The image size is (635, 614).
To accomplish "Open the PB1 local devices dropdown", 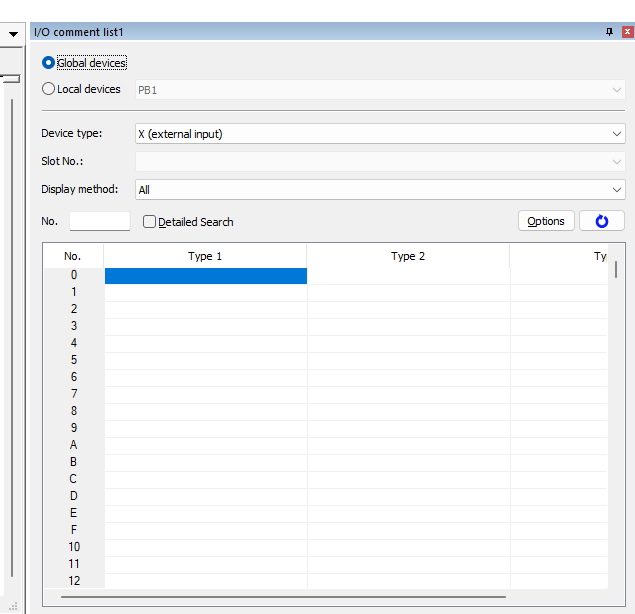I will point(380,90).
